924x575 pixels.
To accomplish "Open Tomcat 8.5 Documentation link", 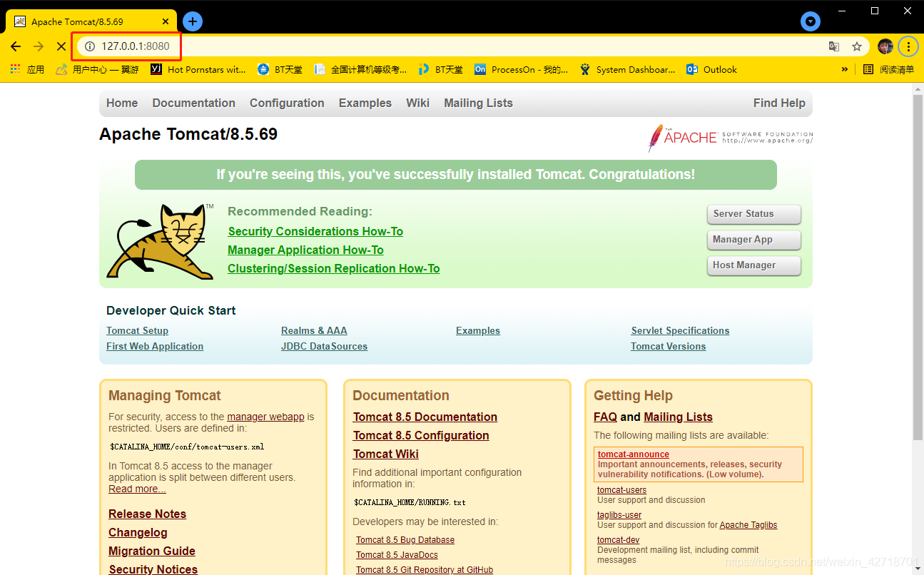I will (x=425, y=417).
